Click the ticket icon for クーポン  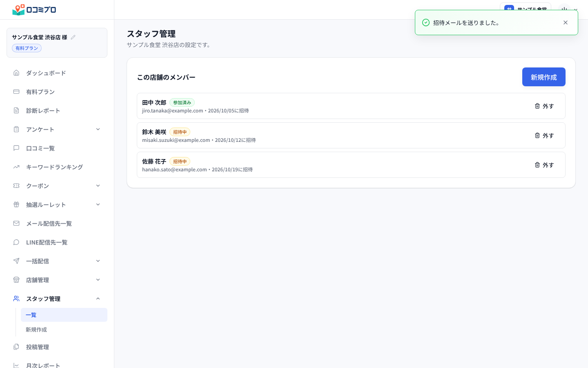16,186
